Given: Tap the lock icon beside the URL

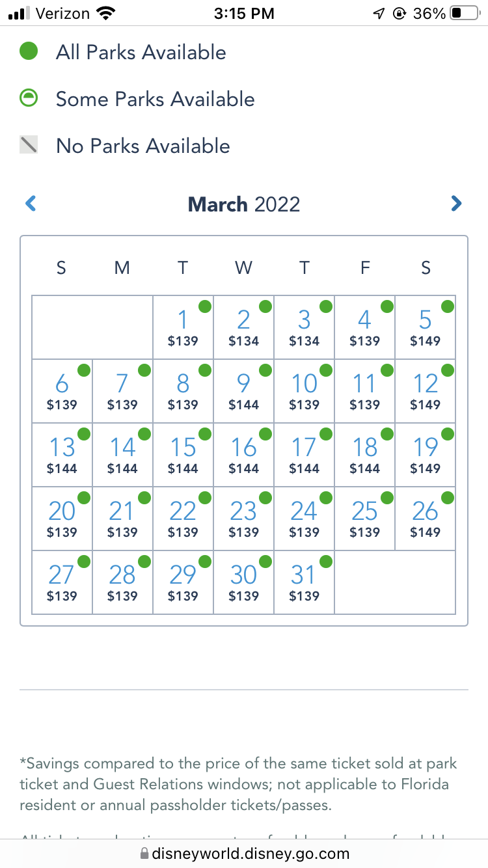Looking at the screenshot, I should click(144, 853).
